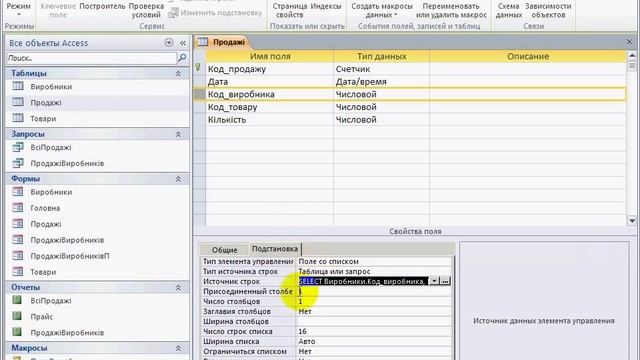Image resolution: width=640 pixels, height=360 pixels.
Task: Click the Индексы ribbon button
Action: [x=326, y=7]
